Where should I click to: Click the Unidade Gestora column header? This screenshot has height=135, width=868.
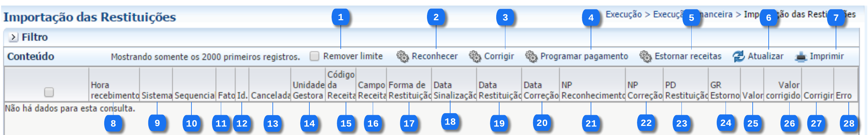308,90
